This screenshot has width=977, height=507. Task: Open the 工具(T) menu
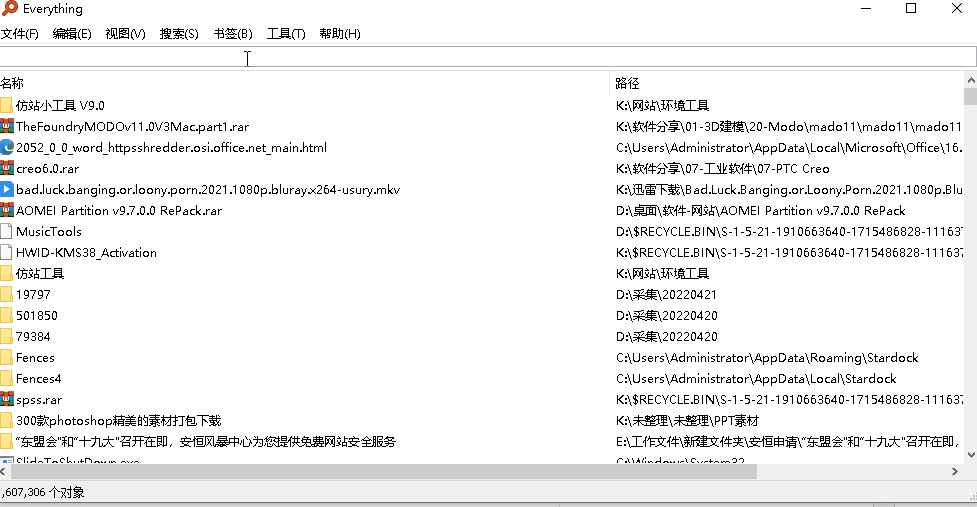tap(286, 34)
